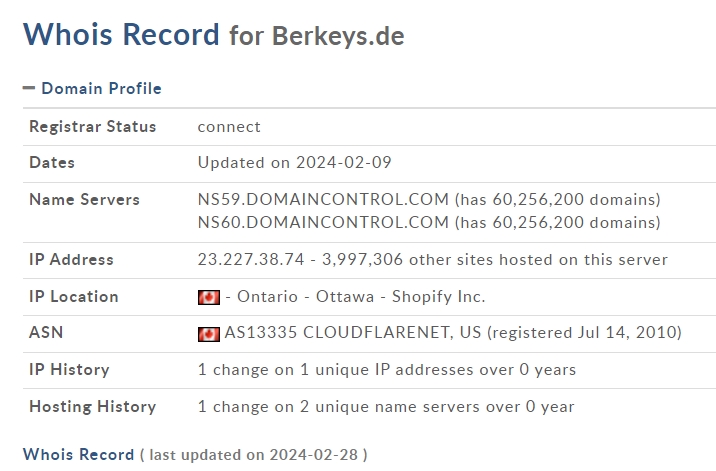Click the Whois Record for Berkeys.de title
Viewport: 716px width, 471px height.
(214, 35)
